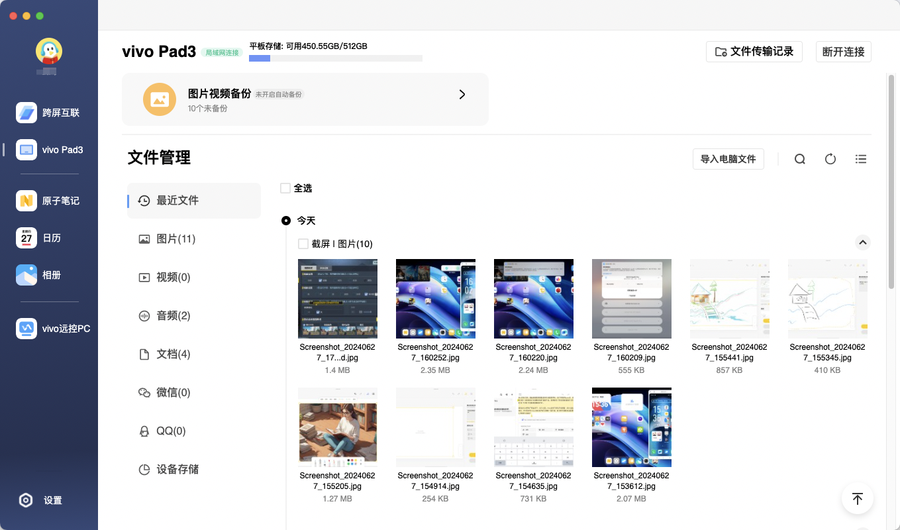Image resolution: width=900 pixels, height=530 pixels.
Task: Refresh the file list
Action: (x=830, y=159)
